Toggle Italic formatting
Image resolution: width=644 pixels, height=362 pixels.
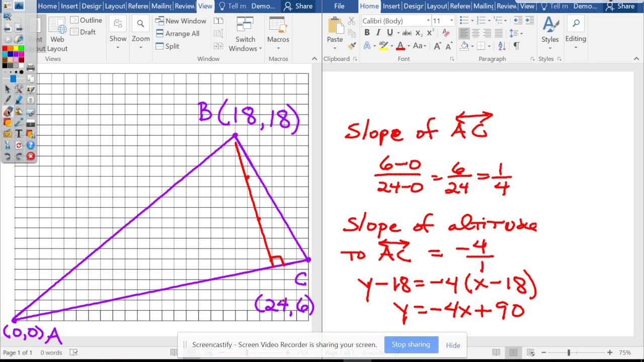coord(378,33)
